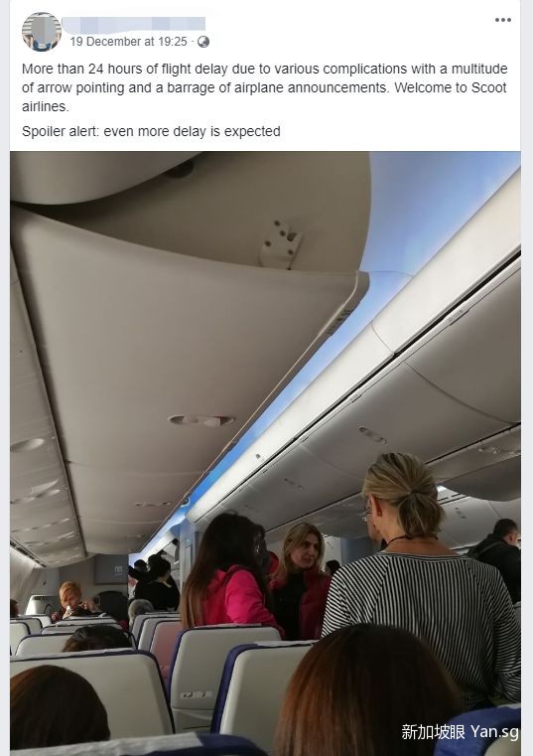
Task: Open the blurred poster name link
Action: (x=133, y=24)
